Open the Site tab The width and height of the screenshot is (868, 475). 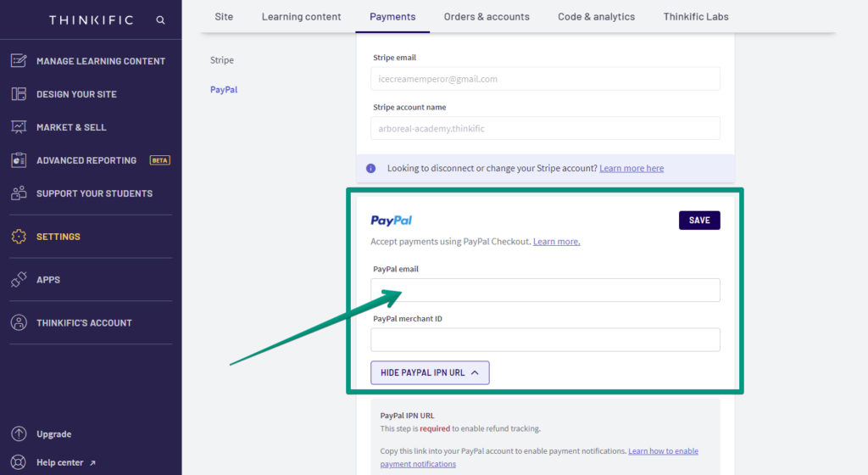click(x=224, y=17)
